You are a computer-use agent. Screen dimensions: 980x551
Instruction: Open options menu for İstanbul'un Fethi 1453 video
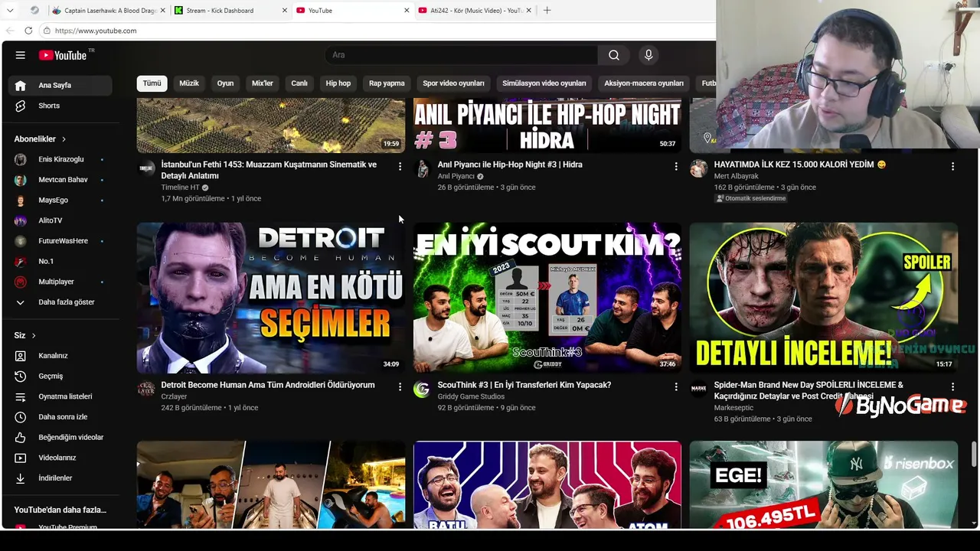400,166
